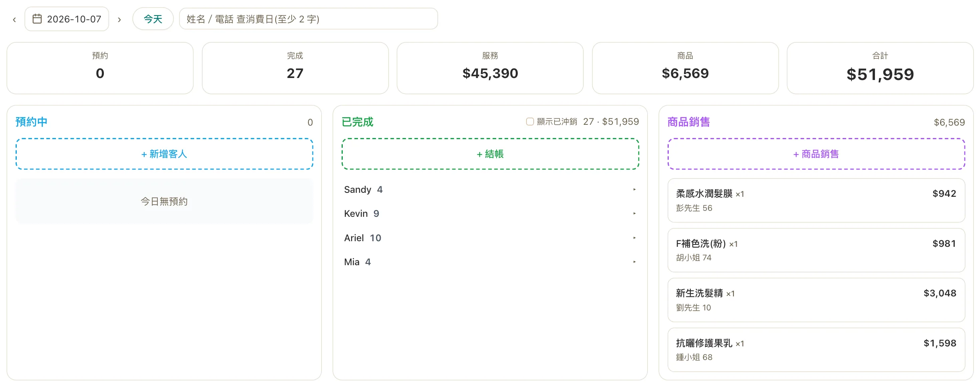980x384 pixels.
Task: Expand Mia row arrow
Action: pyautogui.click(x=634, y=262)
